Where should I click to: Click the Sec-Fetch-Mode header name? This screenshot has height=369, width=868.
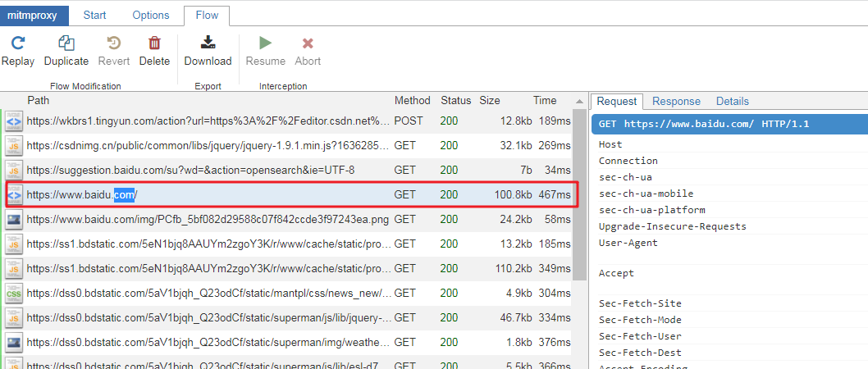[x=640, y=320]
